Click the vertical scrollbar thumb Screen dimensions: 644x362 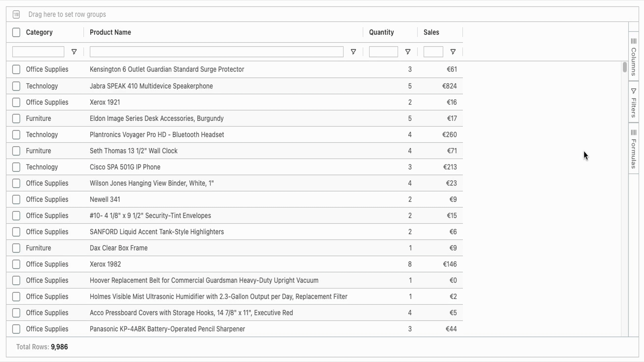tap(625, 67)
